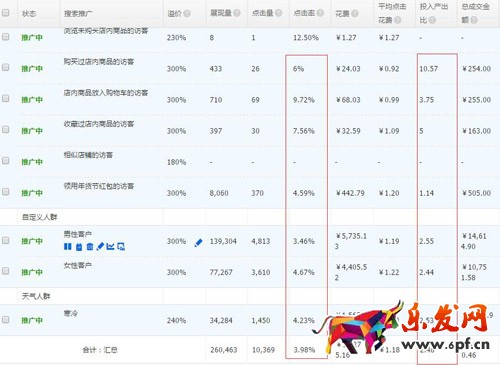This screenshot has height=365, width=500.
Task: Click the 天气人群 group heading
Action: coord(36,296)
